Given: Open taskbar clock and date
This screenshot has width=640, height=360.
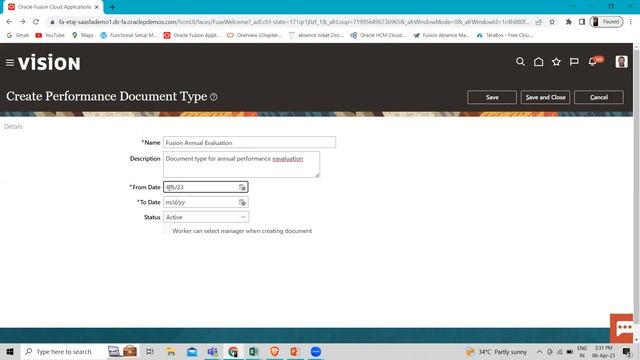Looking at the screenshot, I should coord(603,351).
